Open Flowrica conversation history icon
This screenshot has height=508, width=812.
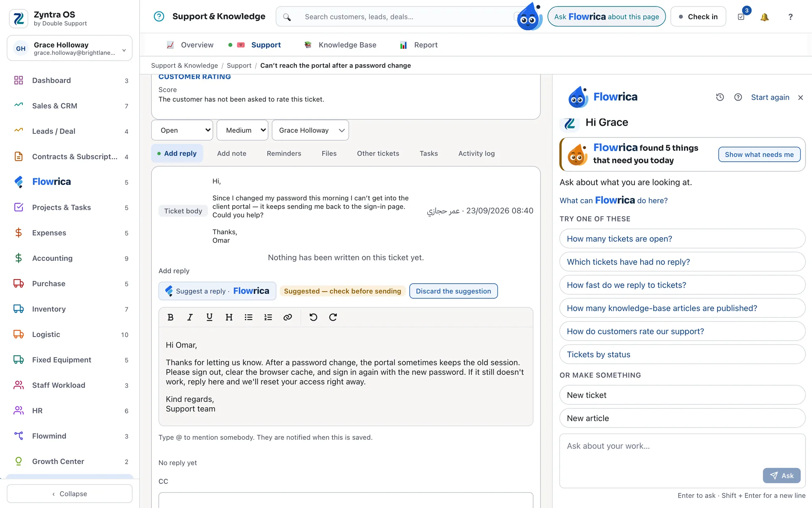pos(720,97)
